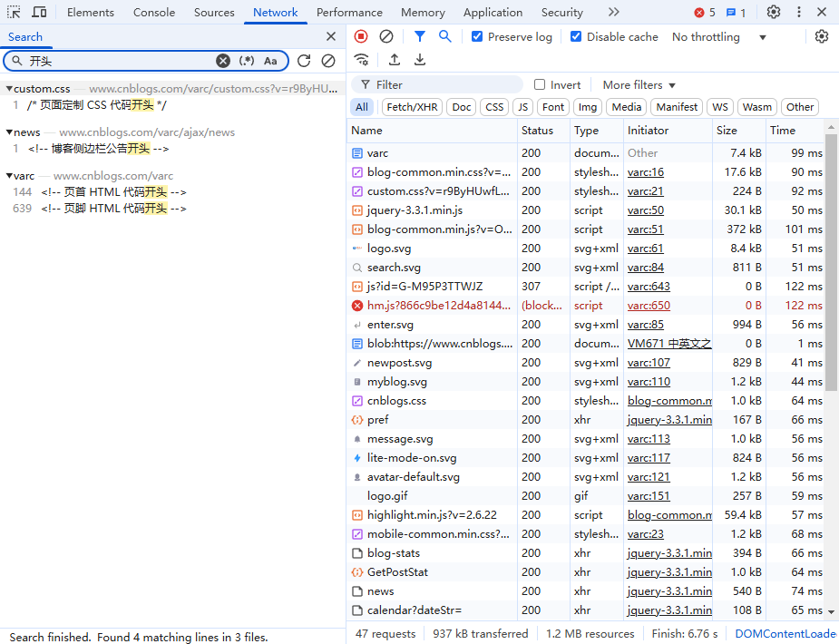839x644 pixels.
Task: Clear the network log
Action: pyautogui.click(x=386, y=36)
